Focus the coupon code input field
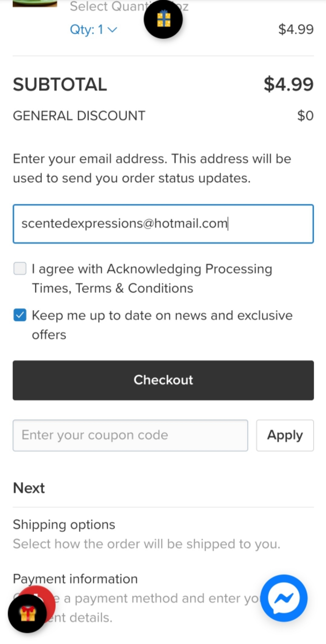Screen dimensions: 326x644 (x=130, y=435)
